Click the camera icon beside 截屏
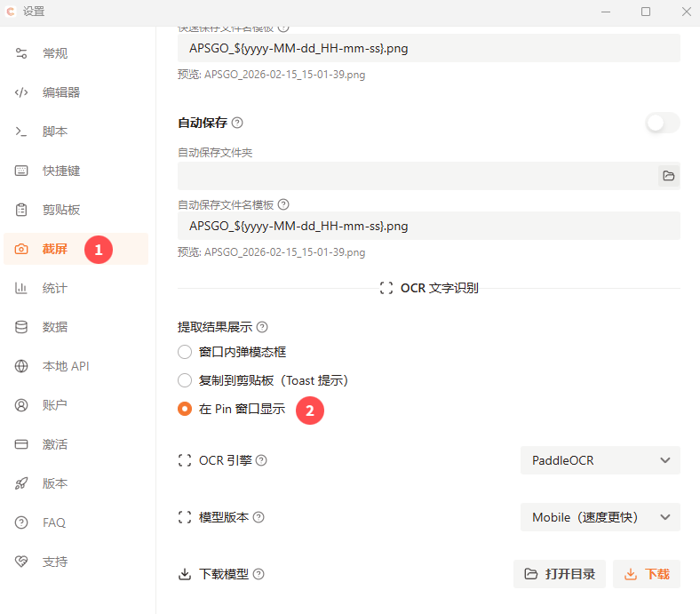Viewport: 700px width, 614px height. 21,249
